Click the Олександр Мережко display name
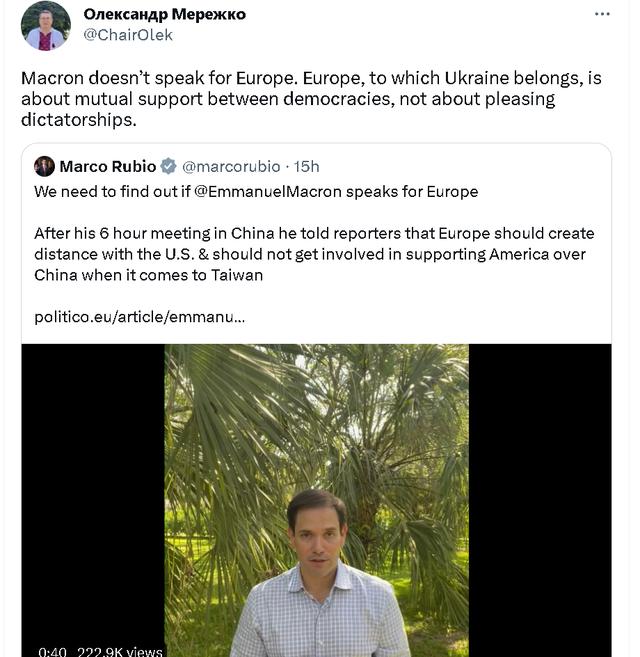640x657 pixels. click(165, 14)
